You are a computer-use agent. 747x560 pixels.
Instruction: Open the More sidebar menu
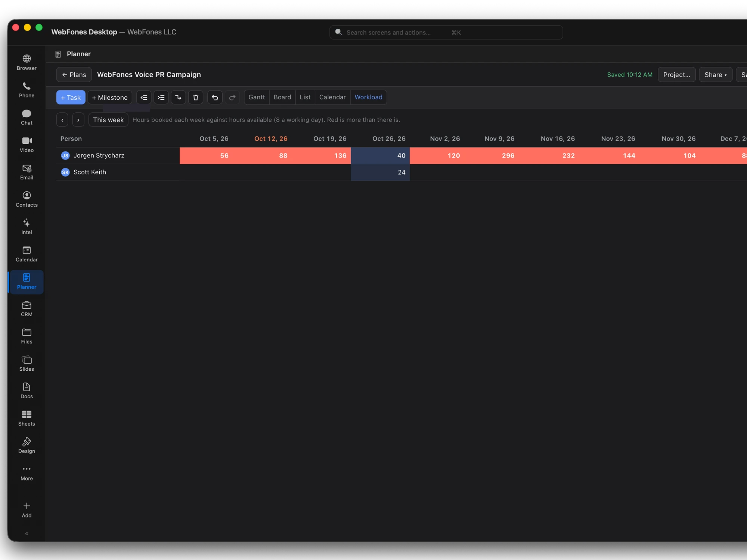pyautogui.click(x=27, y=473)
